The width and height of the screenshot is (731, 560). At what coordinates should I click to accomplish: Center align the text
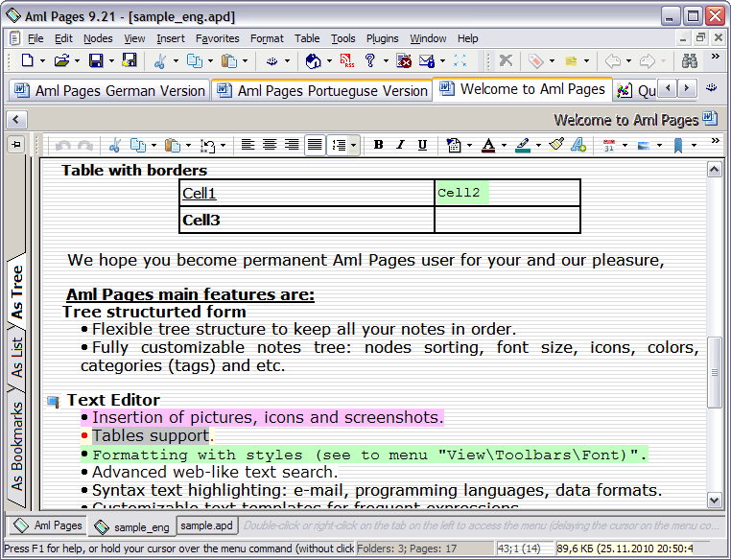click(270, 145)
